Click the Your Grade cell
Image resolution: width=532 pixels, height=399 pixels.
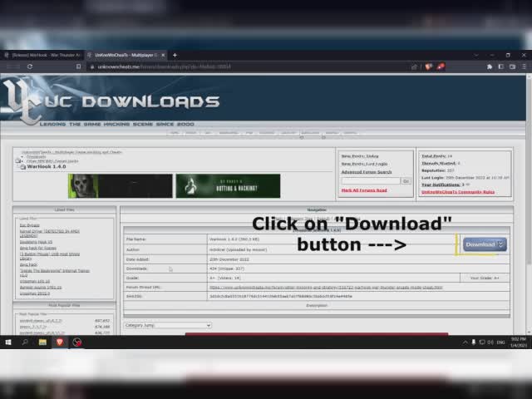click(485, 278)
